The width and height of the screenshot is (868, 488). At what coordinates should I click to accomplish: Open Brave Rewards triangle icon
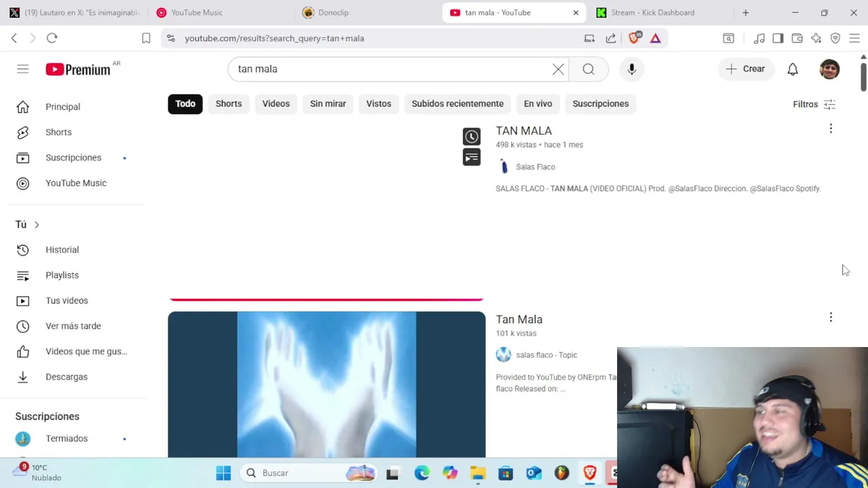pyautogui.click(x=656, y=39)
